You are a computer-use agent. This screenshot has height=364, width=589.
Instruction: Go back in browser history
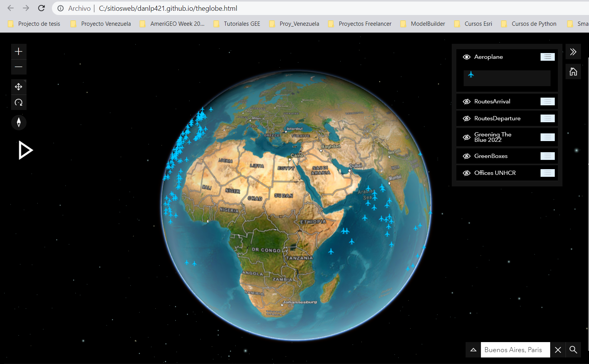click(11, 8)
